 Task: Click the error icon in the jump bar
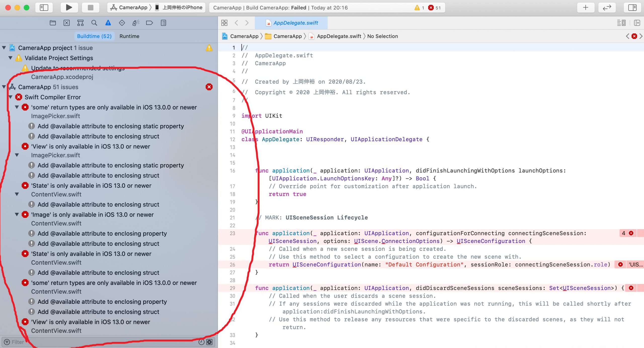pyautogui.click(x=634, y=36)
